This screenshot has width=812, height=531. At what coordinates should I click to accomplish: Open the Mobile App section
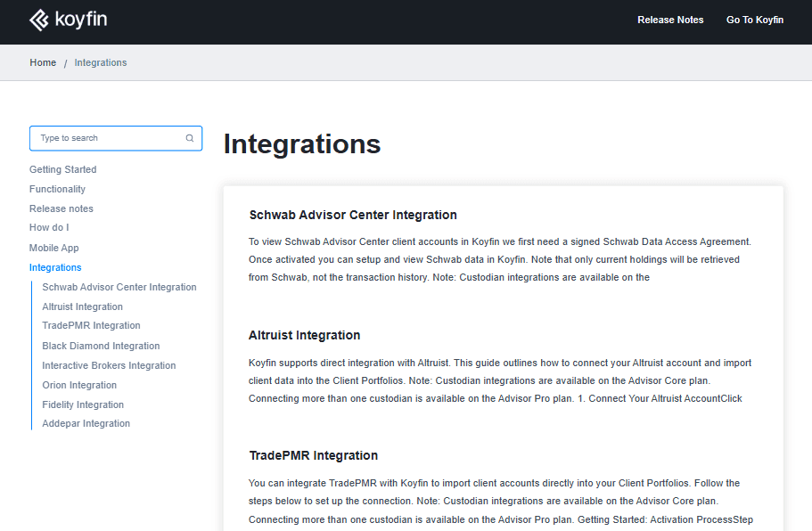[x=53, y=248]
